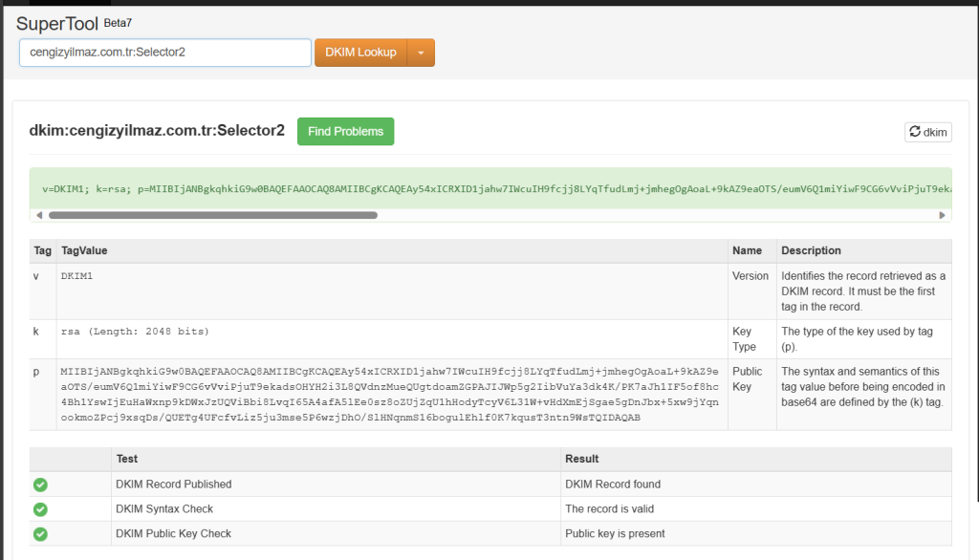Click the horizontal scrollbar thumb under the record
979x560 pixels.
click(x=212, y=215)
